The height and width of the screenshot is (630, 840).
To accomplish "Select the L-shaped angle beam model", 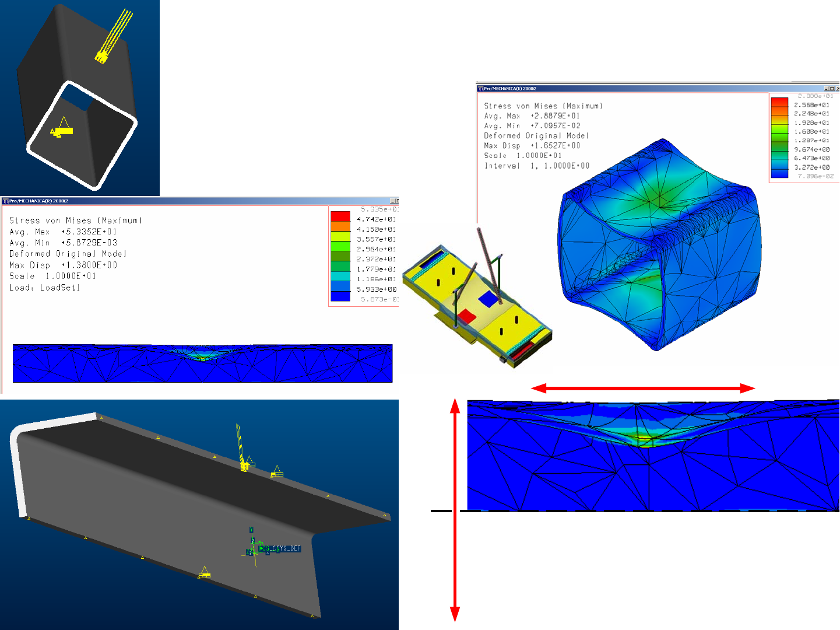I will (x=199, y=514).
